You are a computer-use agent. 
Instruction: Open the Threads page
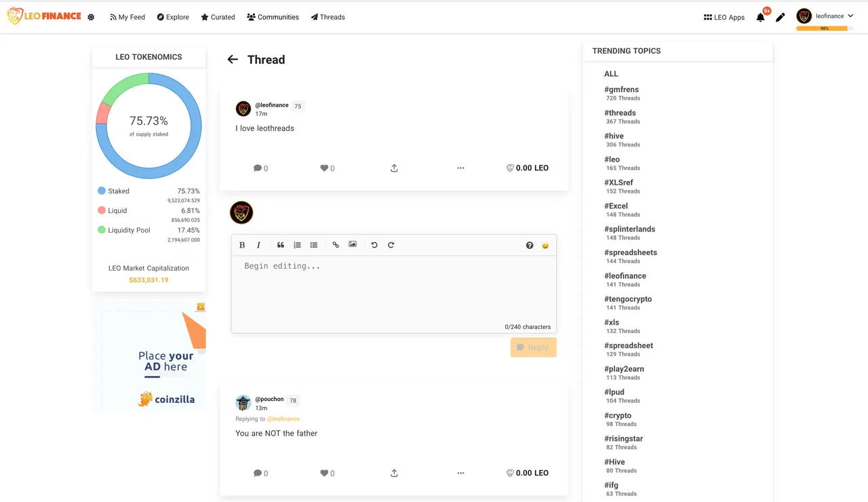(x=328, y=17)
